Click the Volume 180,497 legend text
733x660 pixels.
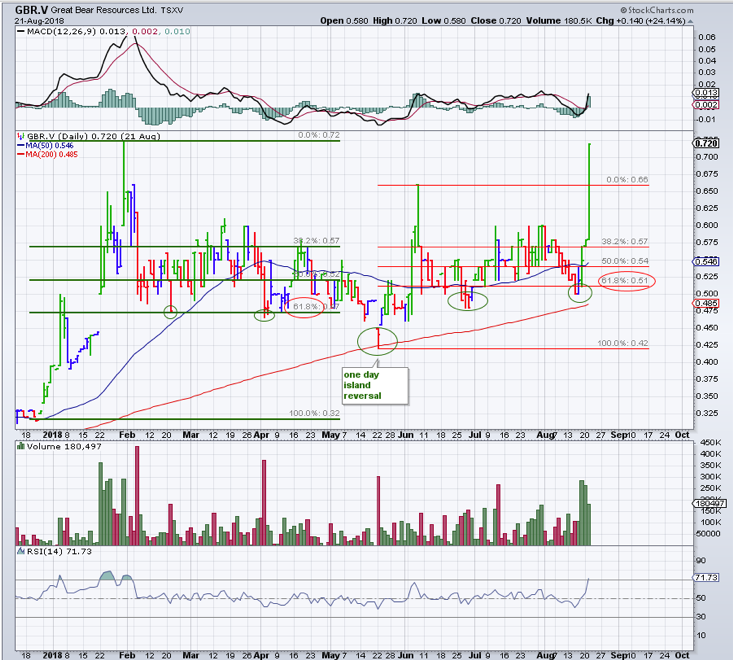coord(64,446)
